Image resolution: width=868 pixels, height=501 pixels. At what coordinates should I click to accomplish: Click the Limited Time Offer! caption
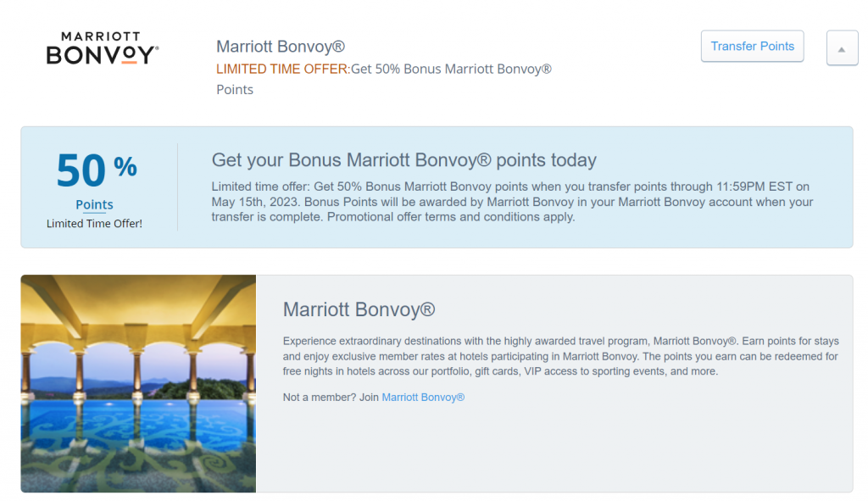tap(94, 223)
